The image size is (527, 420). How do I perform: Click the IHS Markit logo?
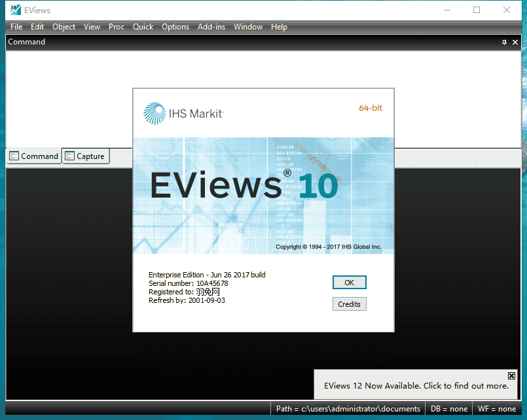(x=184, y=113)
